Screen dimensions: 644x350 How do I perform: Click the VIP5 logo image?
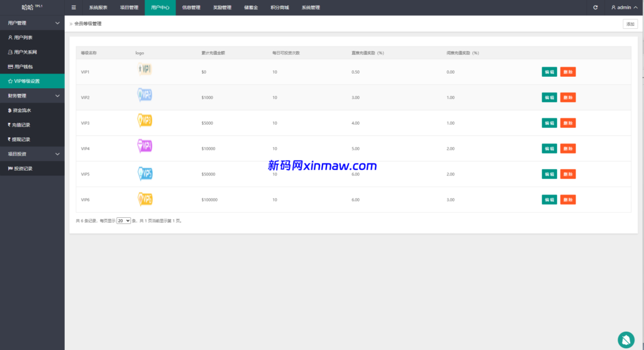point(145,174)
